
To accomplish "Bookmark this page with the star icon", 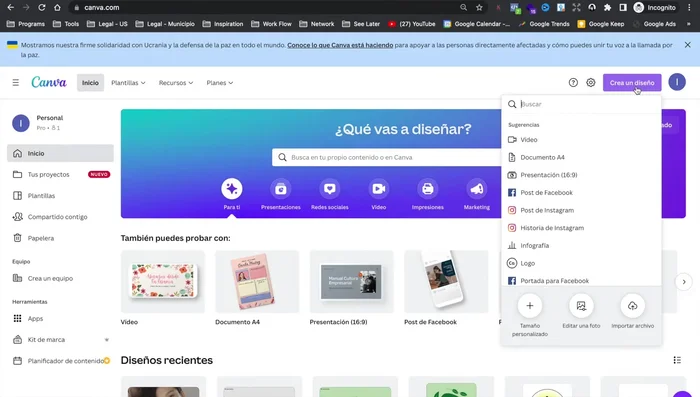I will point(479,8).
